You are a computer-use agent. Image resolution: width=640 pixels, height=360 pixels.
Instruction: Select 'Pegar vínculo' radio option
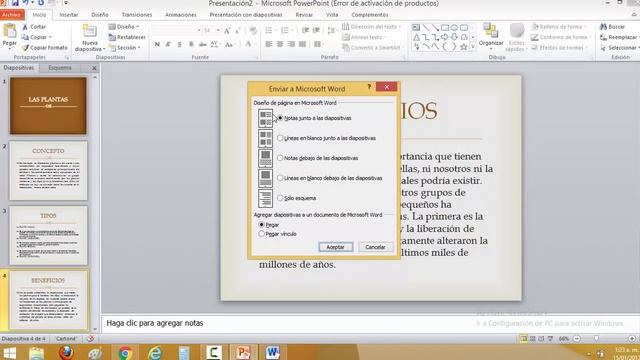(x=262, y=234)
